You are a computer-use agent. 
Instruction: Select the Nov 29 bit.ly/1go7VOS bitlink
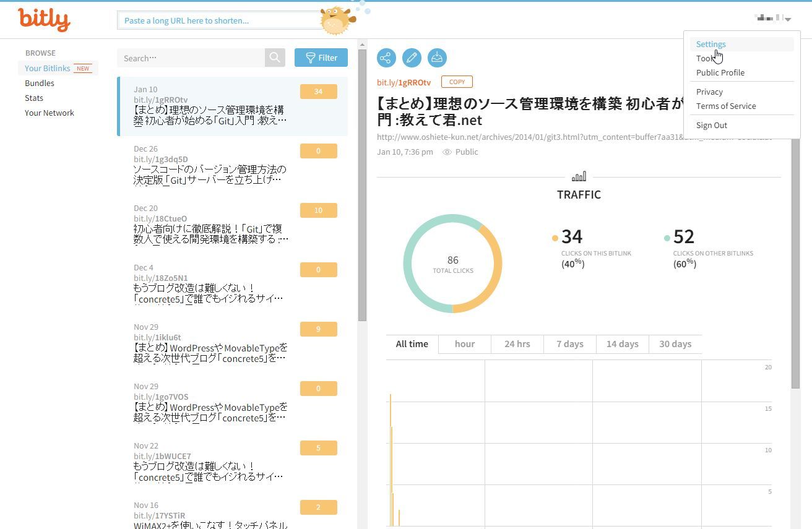click(233, 403)
